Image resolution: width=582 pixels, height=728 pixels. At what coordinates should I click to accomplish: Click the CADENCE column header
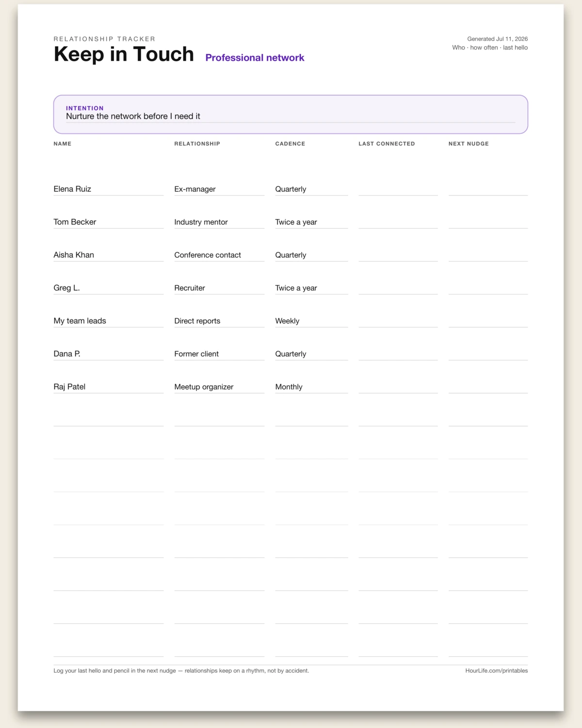(x=290, y=144)
